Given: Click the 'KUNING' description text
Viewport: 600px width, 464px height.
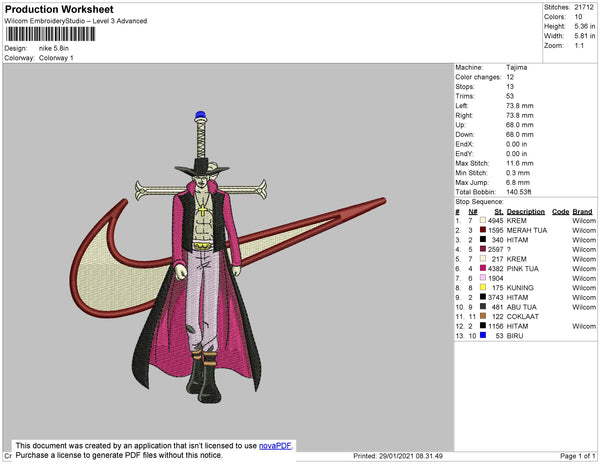Looking at the screenshot, I should pyautogui.click(x=520, y=288).
